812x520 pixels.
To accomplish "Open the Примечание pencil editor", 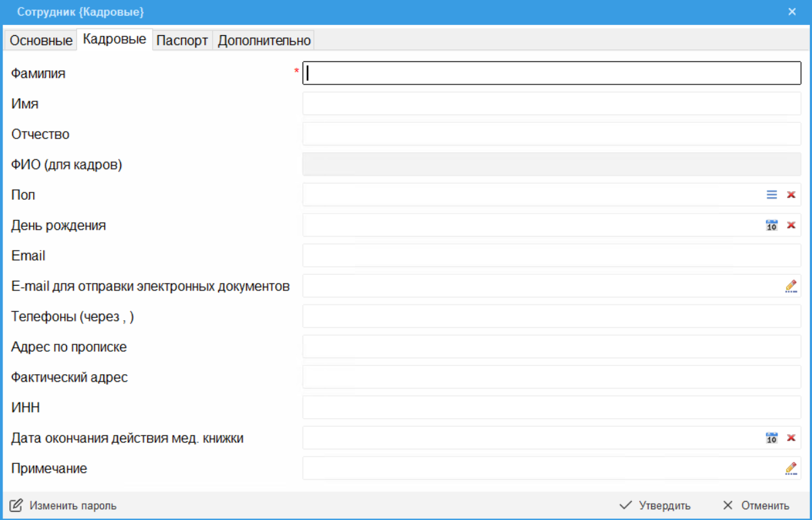I will [791, 468].
